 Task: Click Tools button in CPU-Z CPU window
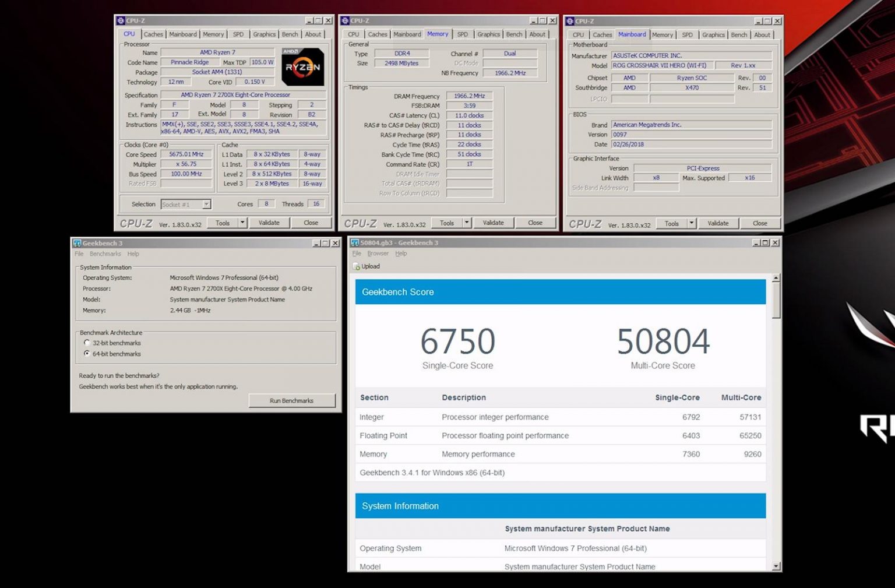[x=223, y=223]
